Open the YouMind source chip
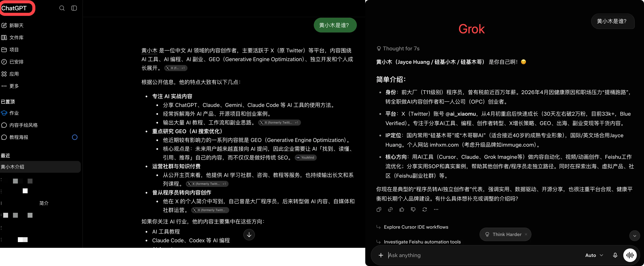Screen dimensions: 644x266 tap(306, 158)
